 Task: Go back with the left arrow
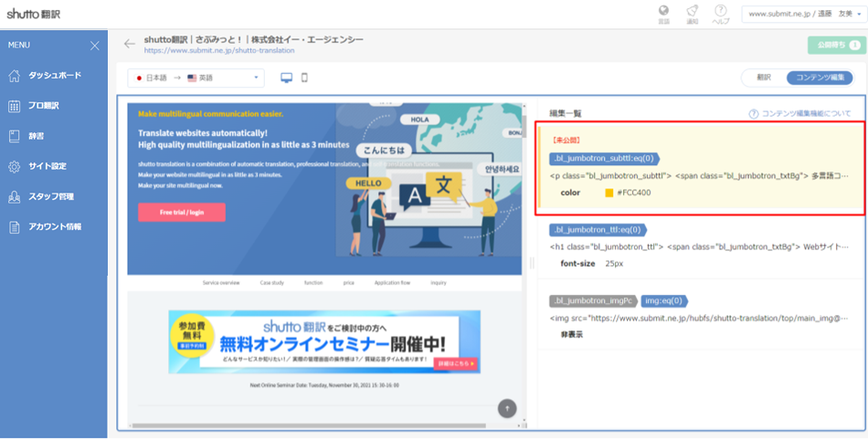(x=130, y=44)
